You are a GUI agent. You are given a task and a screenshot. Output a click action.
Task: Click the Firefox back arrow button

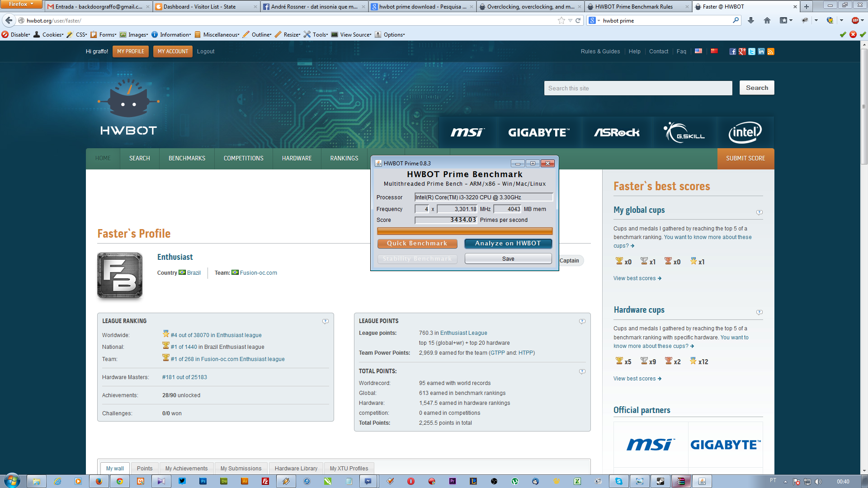tap(9, 20)
